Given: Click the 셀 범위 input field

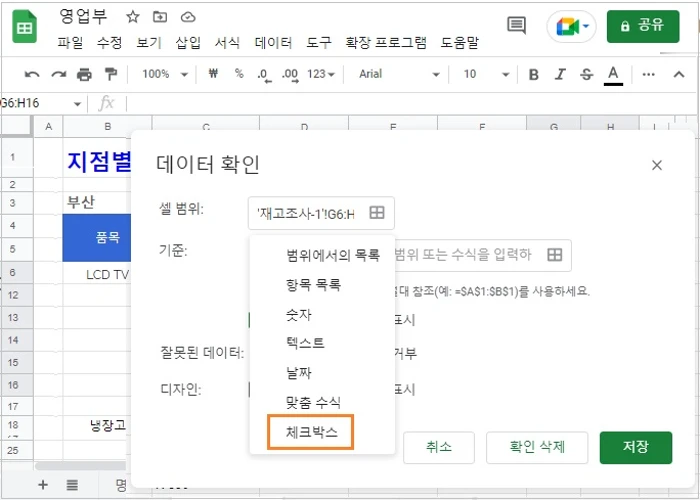Looking at the screenshot, I should 321,213.
